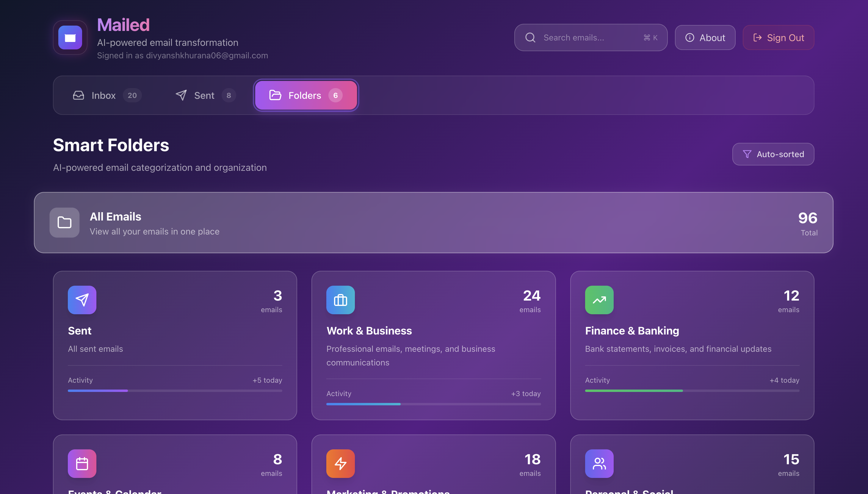This screenshot has width=868, height=494.
Task: Click the Mailed app logo icon
Action: point(70,38)
